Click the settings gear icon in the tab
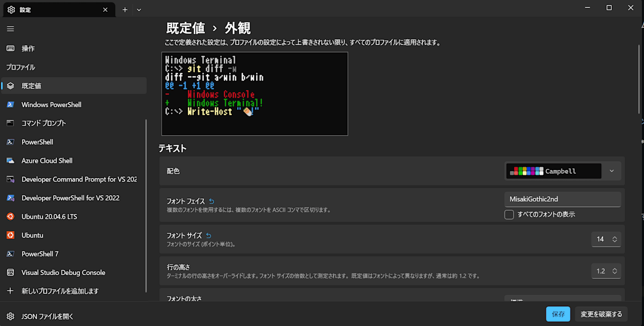Screen dimensions: 644x326 (11, 9)
